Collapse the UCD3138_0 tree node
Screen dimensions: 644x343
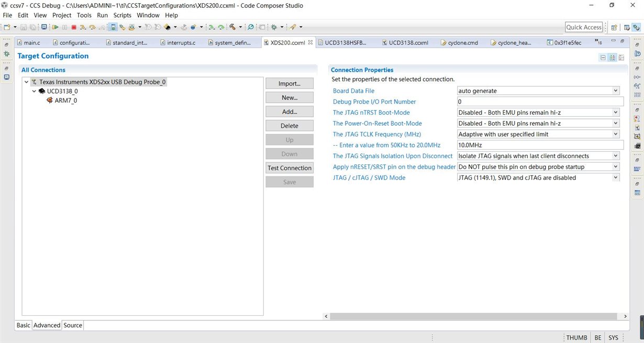[x=34, y=91]
